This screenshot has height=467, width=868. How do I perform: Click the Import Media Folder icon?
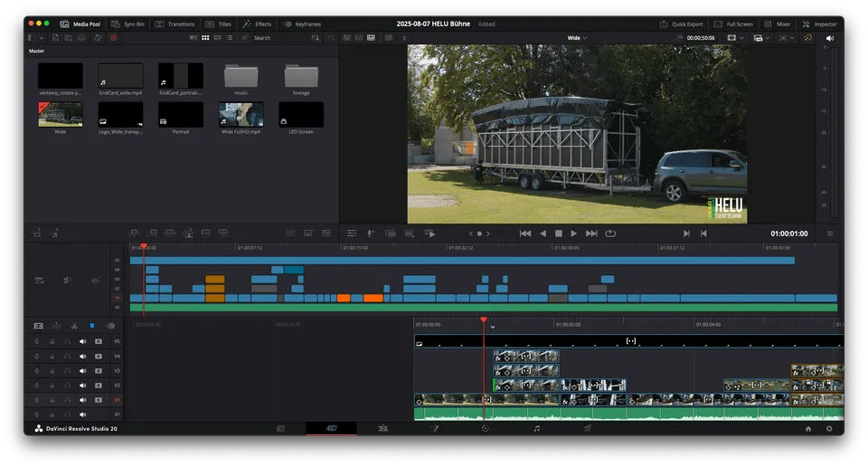pyautogui.click(x=68, y=38)
